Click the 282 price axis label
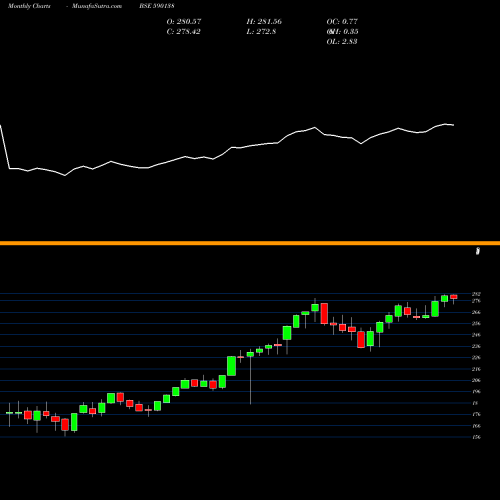 pyautogui.click(x=476, y=294)
